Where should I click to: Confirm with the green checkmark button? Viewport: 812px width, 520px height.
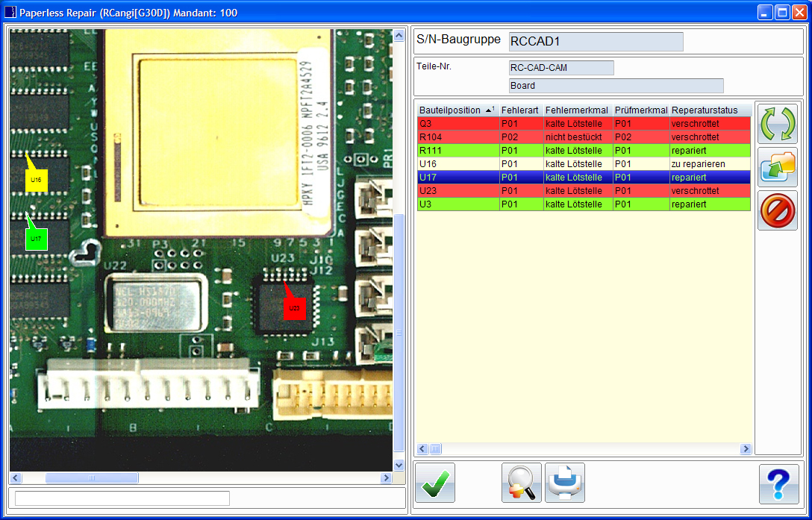434,483
